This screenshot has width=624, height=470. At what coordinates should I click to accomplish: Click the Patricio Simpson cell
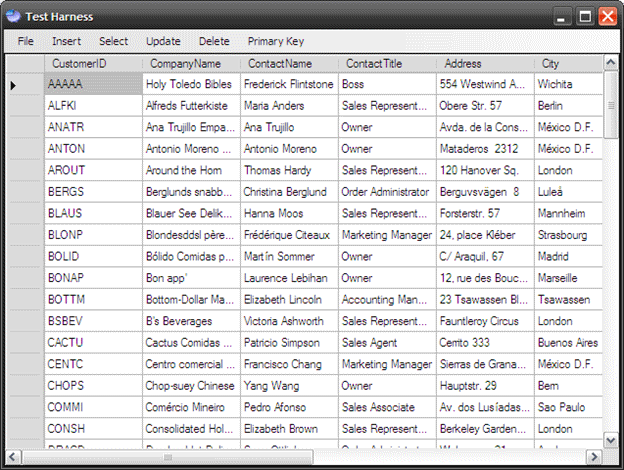click(x=289, y=342)
